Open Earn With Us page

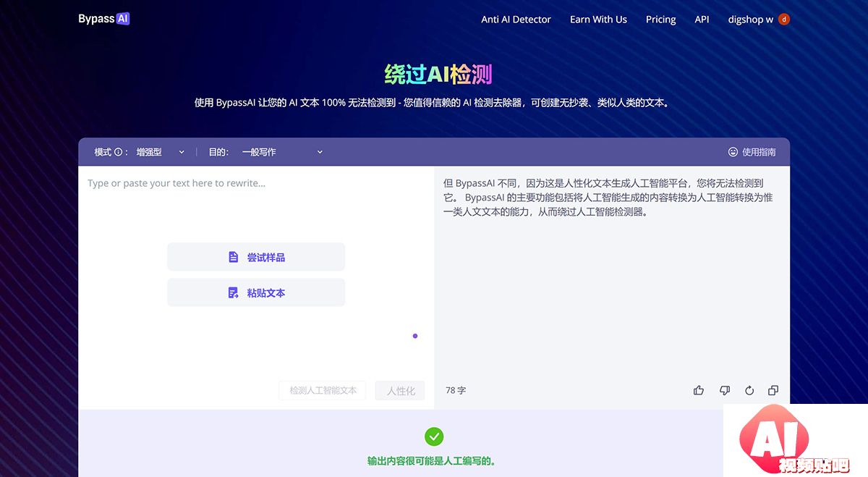click(598, 20)
